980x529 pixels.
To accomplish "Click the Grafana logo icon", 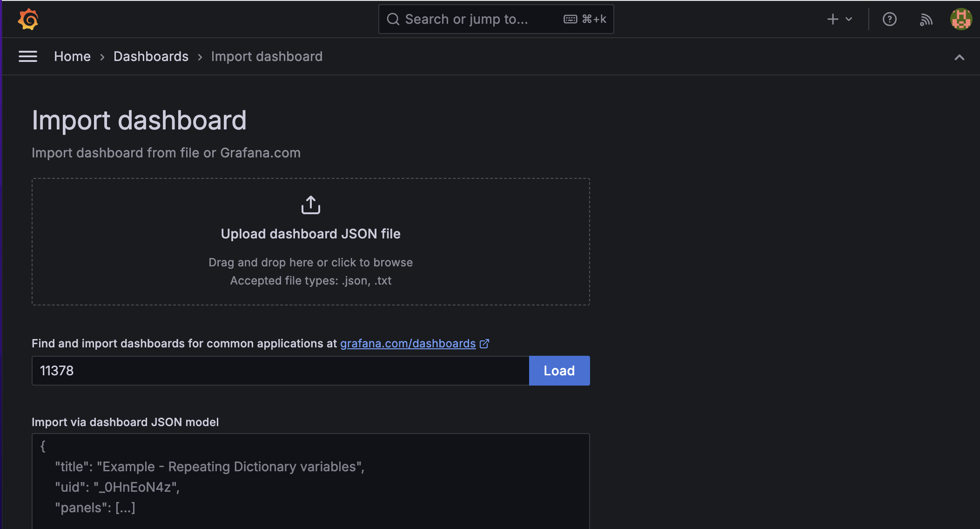I will [x=28, y=19].
